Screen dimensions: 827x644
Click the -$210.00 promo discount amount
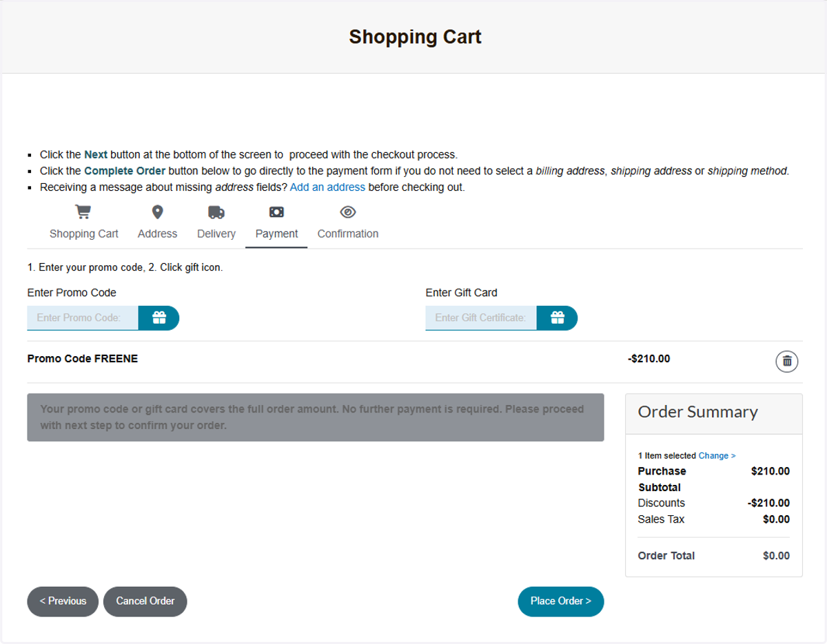tap(649, 359)
